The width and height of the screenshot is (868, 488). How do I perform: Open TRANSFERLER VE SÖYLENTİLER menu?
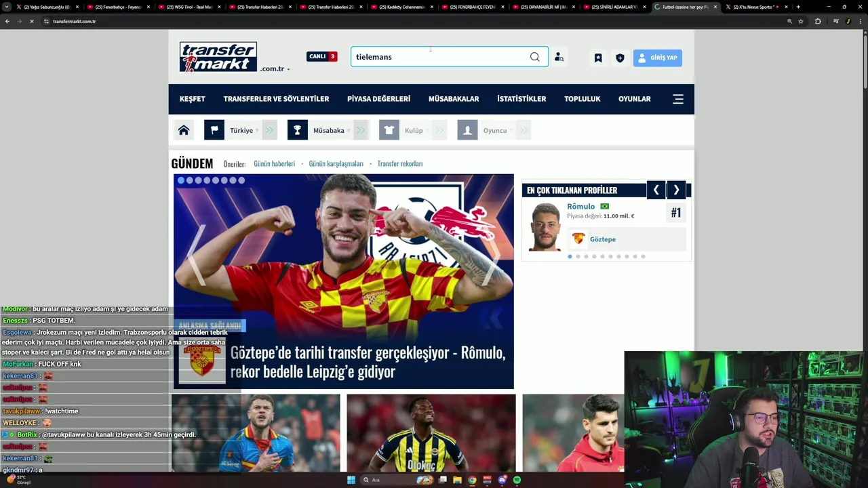[x=276, y=99]
